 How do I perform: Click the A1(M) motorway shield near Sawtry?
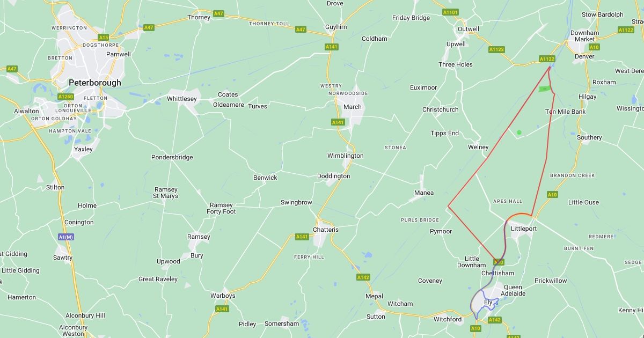[65, 236]
